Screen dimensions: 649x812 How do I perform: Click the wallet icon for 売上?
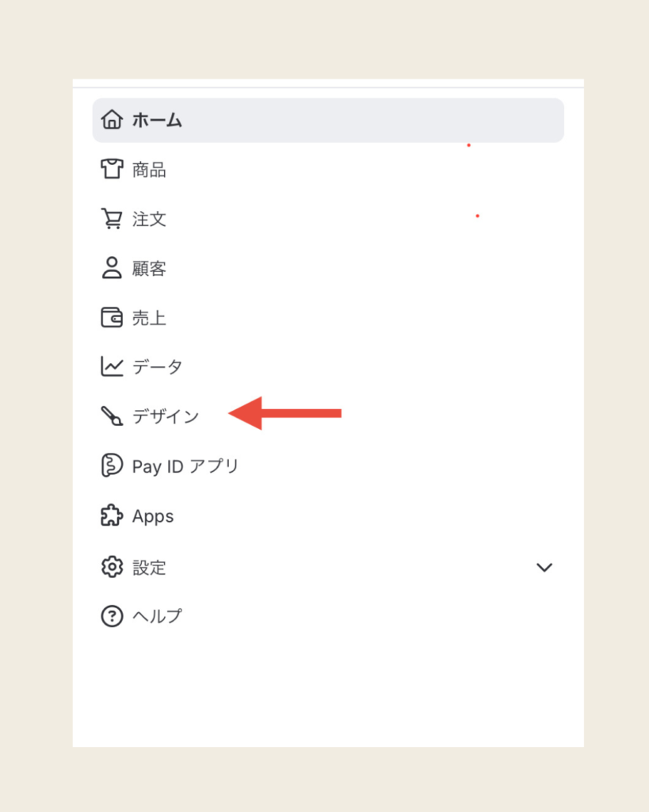(x=112, y=317)
